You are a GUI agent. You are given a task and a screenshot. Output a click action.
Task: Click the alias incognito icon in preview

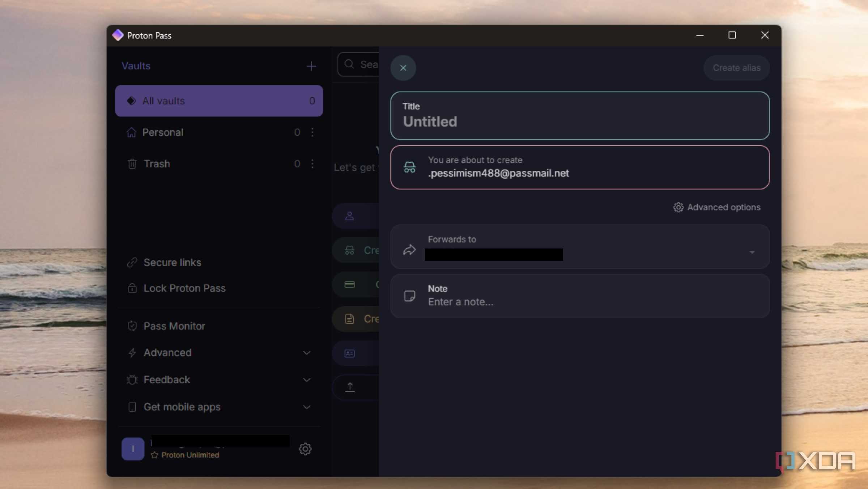(409, 167)
